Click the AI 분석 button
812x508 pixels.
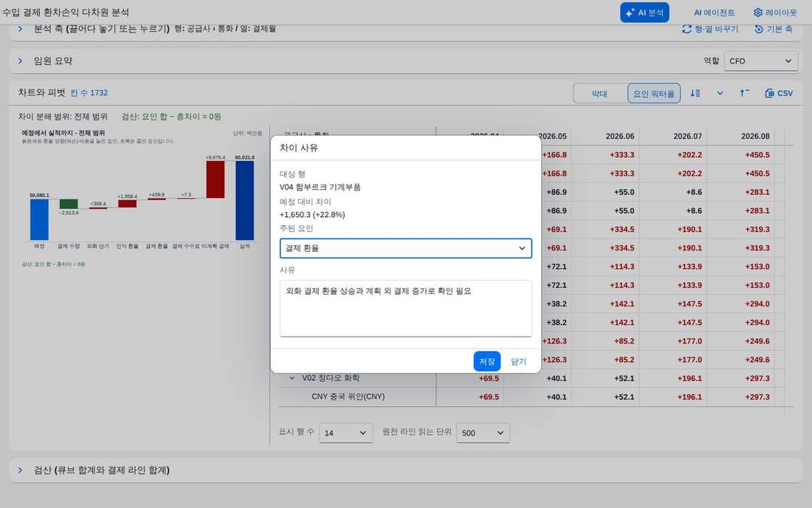[644, 13]
